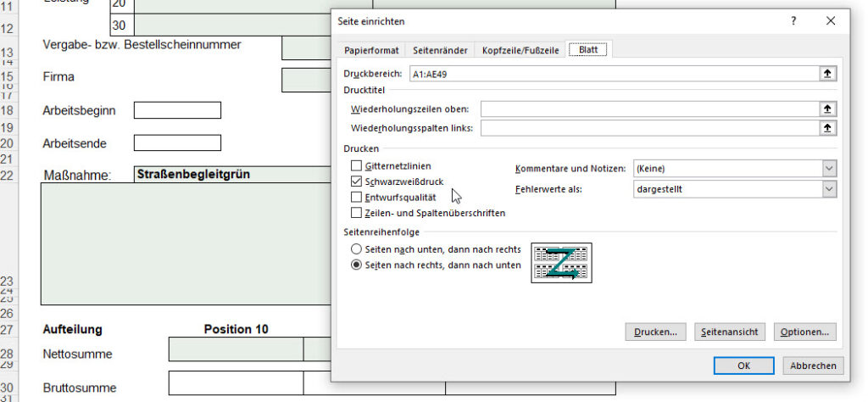The width and height of the screenshot is (868, 402).
Task: Enable the Gitternetzlinien checkbox
Action: (357, 166)
